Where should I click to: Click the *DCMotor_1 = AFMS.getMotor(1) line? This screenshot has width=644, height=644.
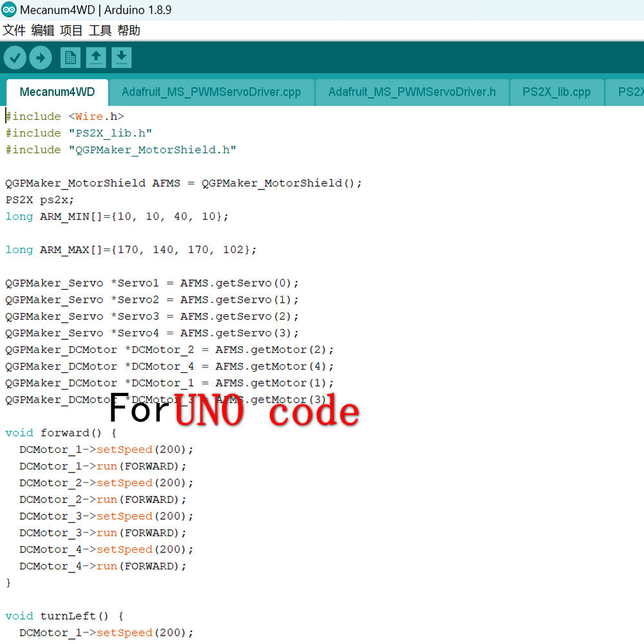tap(169, 383)
